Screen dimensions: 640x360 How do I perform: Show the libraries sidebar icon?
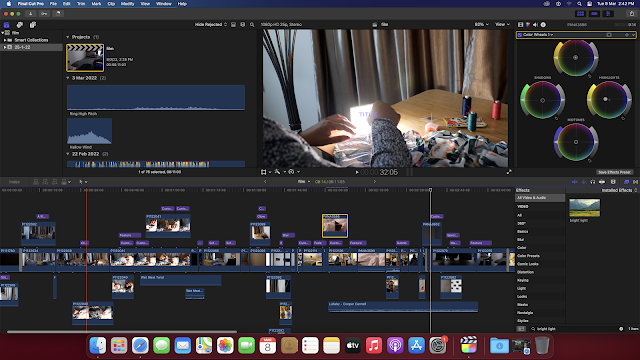click(x=7, y=25)
